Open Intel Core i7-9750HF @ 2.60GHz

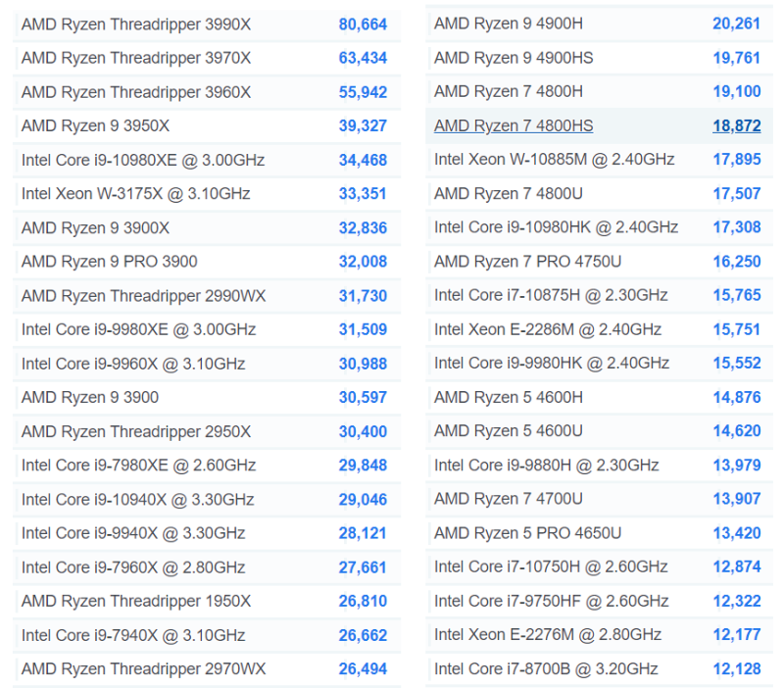552,601
